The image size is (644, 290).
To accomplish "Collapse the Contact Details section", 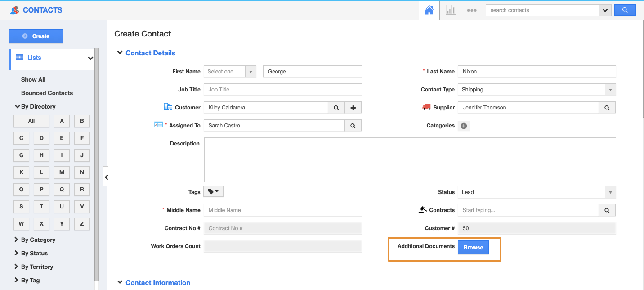I will point(120,53).
